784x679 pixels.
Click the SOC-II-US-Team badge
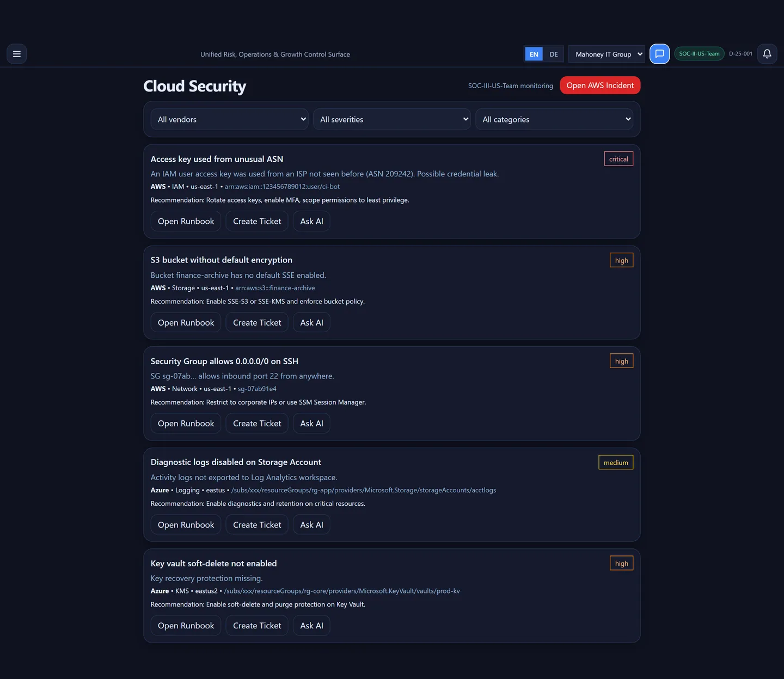pyautogui.click(x=699, y=53)
